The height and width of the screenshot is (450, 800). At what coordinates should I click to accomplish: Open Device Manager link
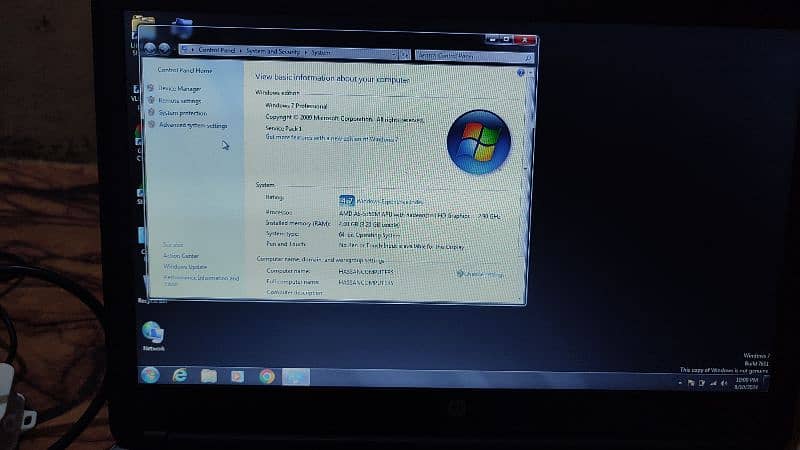(x=180, y=89)
